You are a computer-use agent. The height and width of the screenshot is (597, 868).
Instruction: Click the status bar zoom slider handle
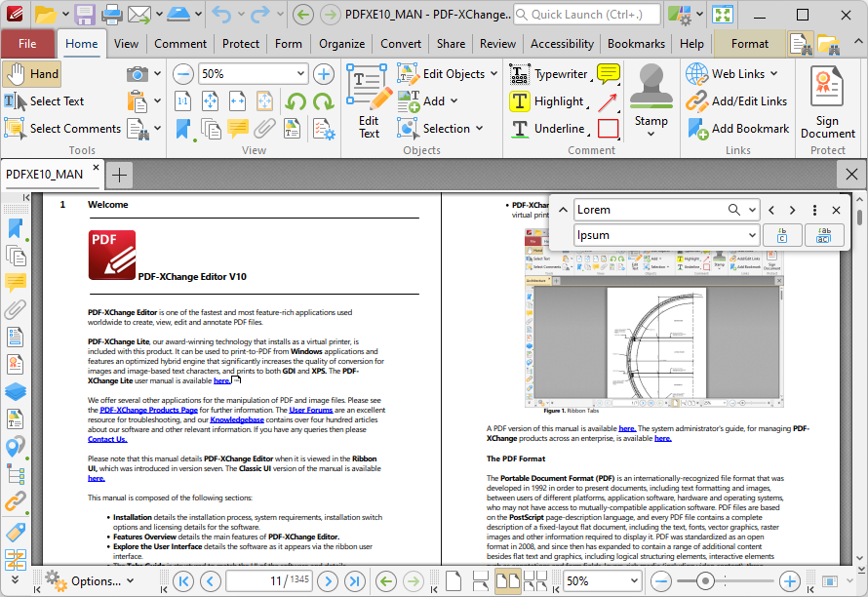(x=705, y=581)
